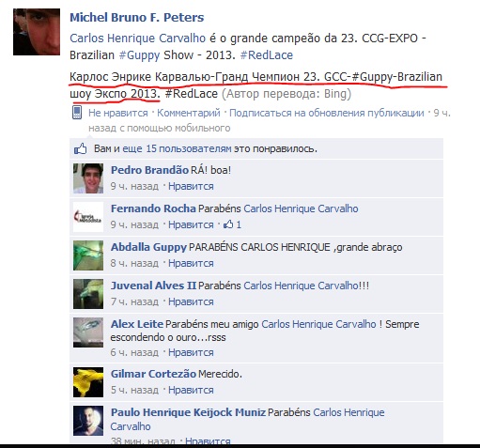This screenshot has height=448, width=480.
Task: Like Pedro Brandão's comment via 'Нравится'
Action: click(x=191, y=186)
